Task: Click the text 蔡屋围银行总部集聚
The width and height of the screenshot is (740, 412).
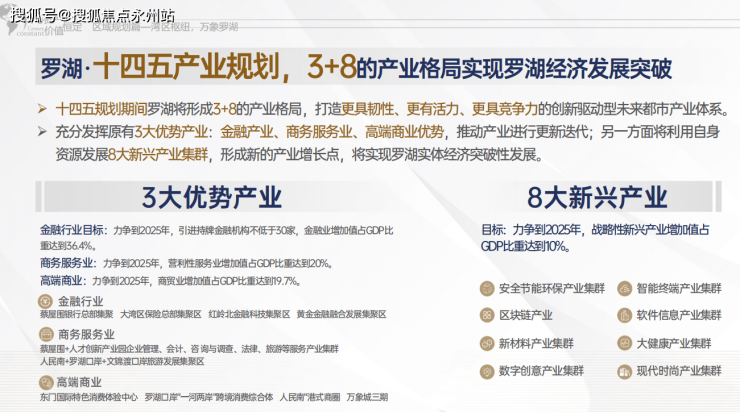Action: point(76,314)
